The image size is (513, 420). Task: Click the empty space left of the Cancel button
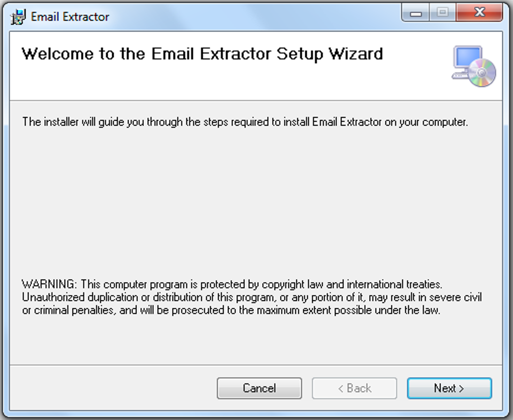111,388
